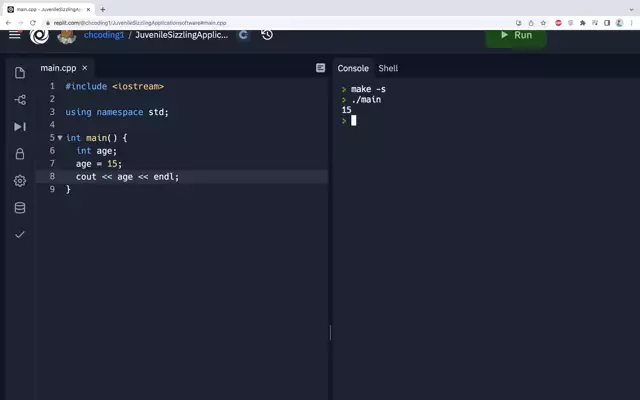
Task: Click line number 9 in gutter
Action: 52,189
